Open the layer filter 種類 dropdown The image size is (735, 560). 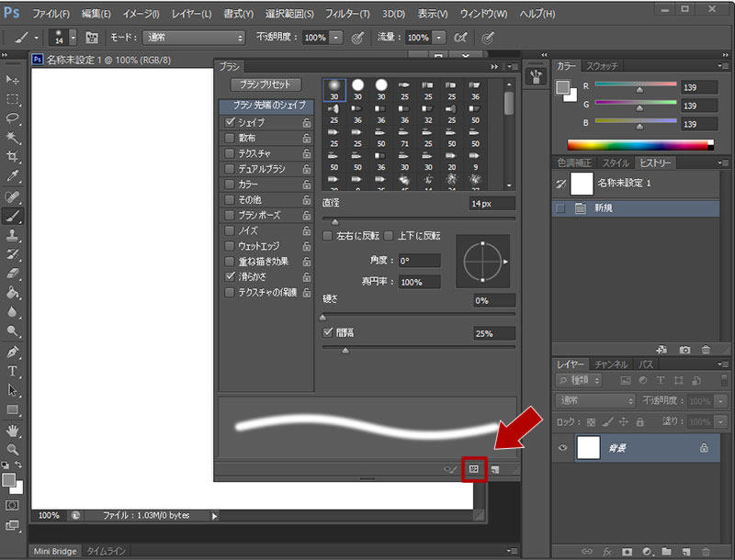pos(579,380)
